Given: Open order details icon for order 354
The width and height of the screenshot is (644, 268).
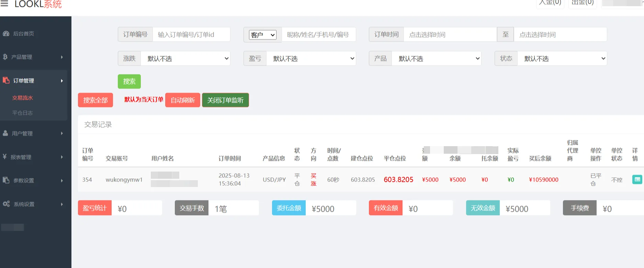Looking at the screenshot, I should coord(637,179).
